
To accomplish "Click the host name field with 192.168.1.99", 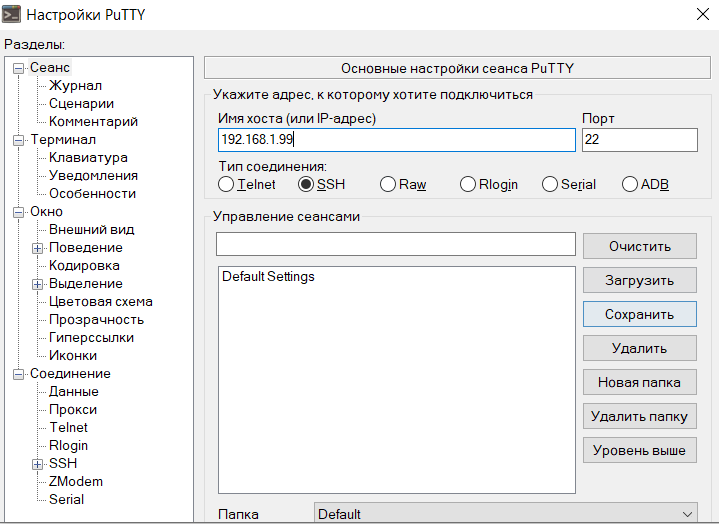I will [x=397, y=140].
